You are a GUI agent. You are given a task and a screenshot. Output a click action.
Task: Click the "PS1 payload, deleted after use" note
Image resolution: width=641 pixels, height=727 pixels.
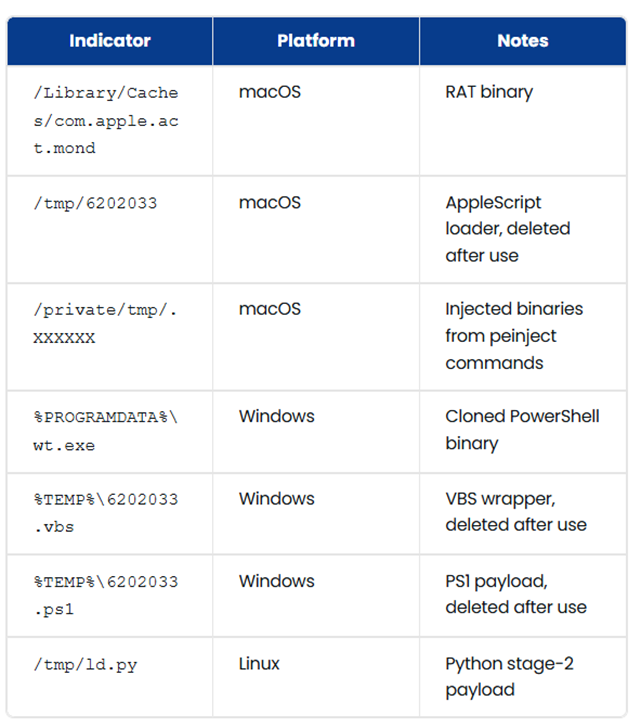tap(515, 594)
